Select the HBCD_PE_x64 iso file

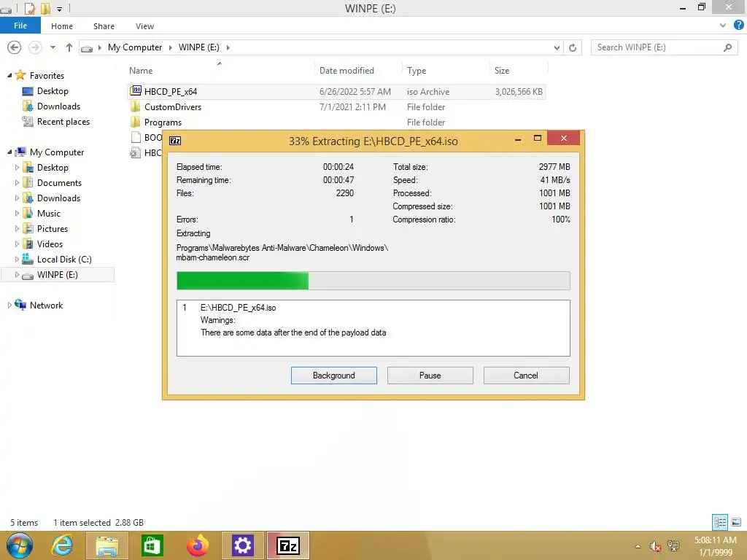[x=336, y=91]
